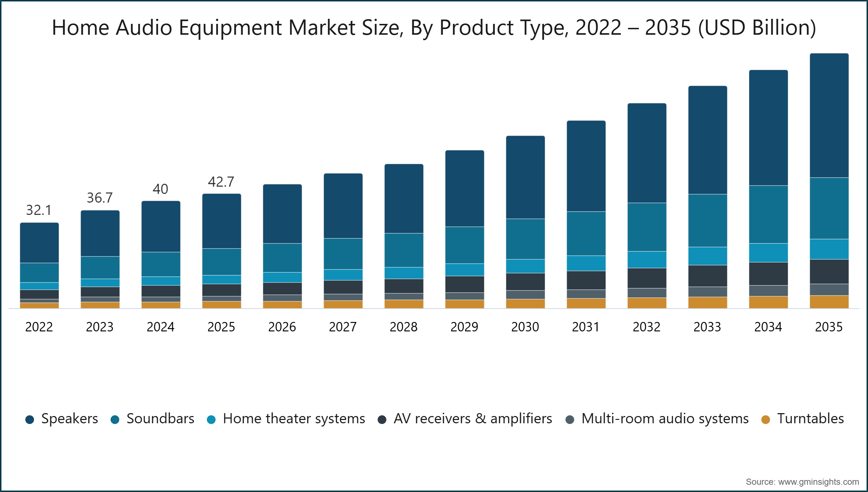868x492 pixels.
Task: Click the 2032 axis label
Action: (647, 327)
